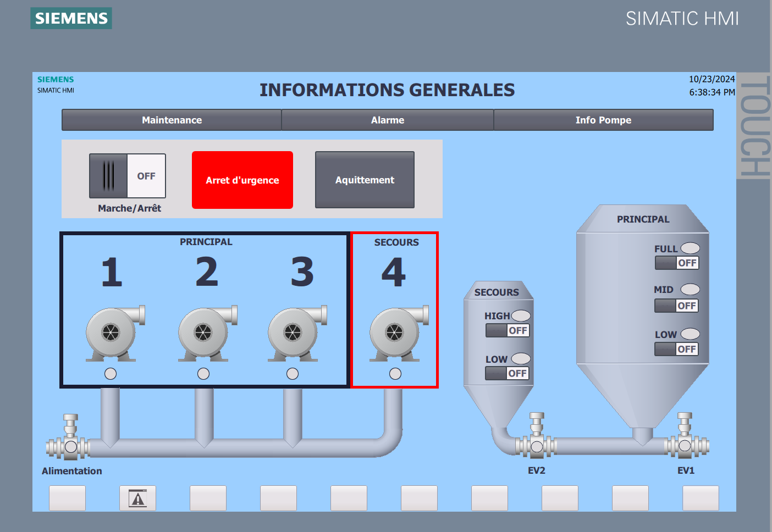Toggle SECOURS tank LOW switch
This screenshot has height=532, width=772.
click(x=507, y=373)
